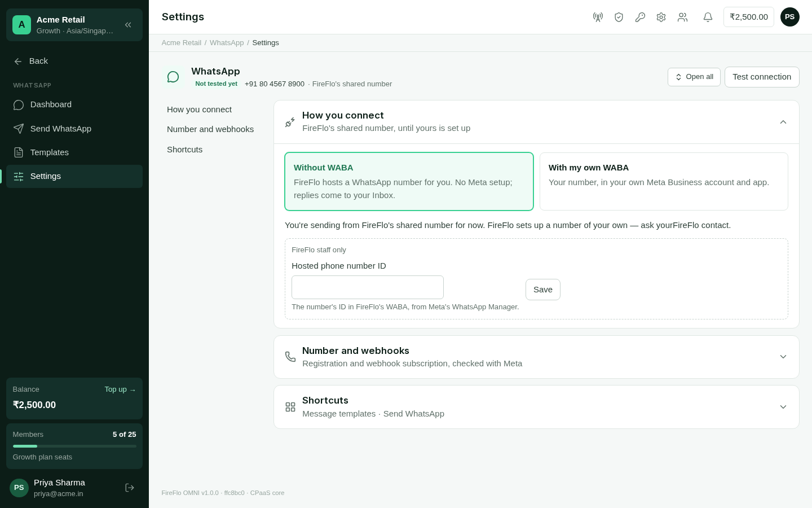
Task: Click the ₹2,500.00 balance button in header
Action: click(x=749, y=17)
